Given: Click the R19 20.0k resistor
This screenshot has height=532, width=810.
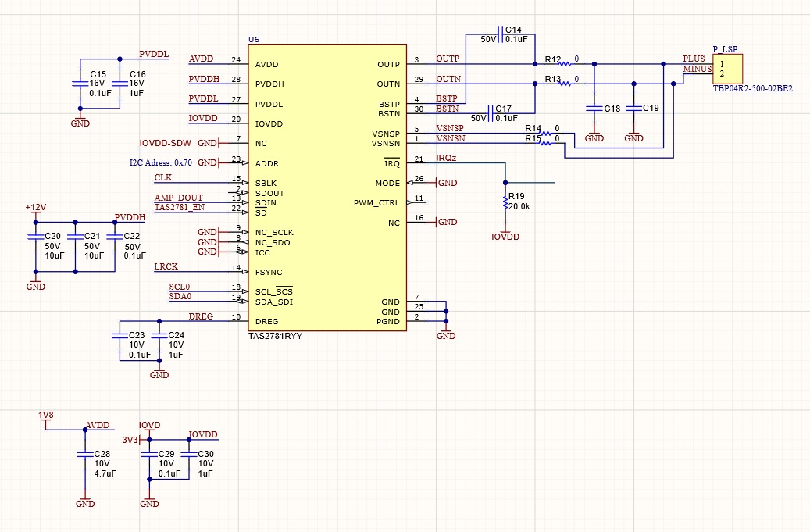Looking at the screenshot, I should click(505, 202).
